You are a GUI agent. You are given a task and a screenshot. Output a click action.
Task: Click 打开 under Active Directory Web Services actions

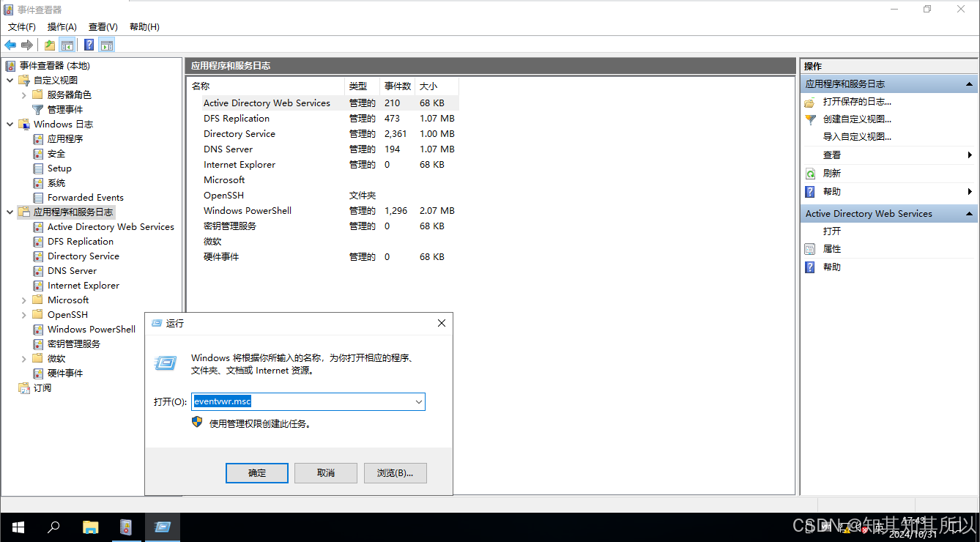pos(832,231)
